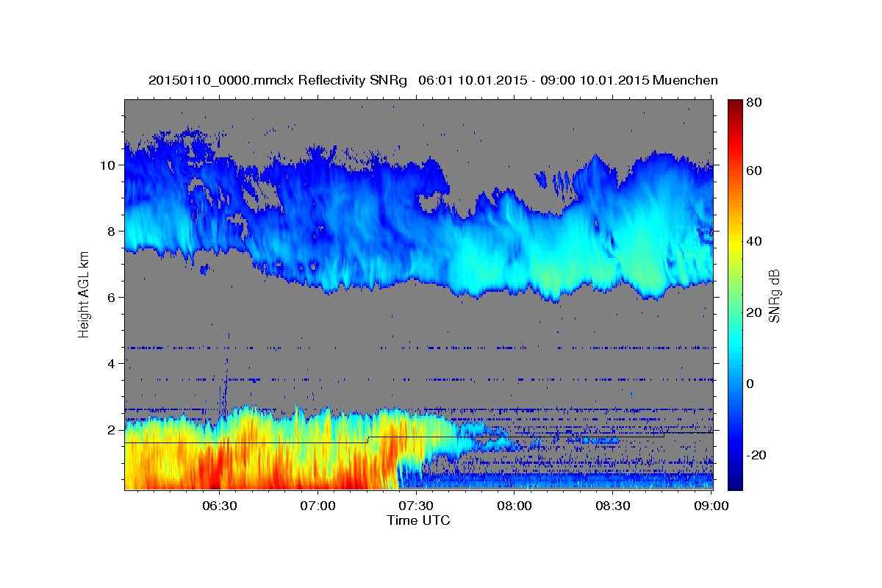The height and width of the screenshot is (588, 882).
Task: Click the height tick label 10
Action: click(x=108, y=165)
